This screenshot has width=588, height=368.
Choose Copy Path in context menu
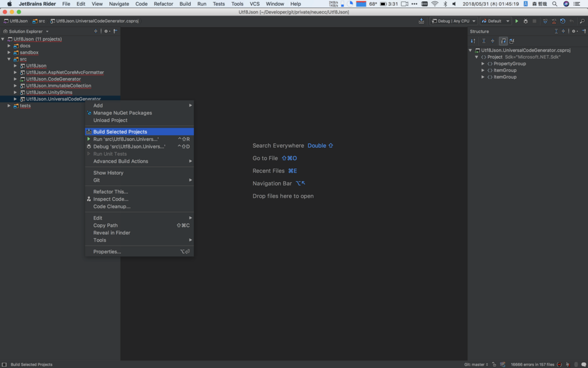(x=140, y=225)
